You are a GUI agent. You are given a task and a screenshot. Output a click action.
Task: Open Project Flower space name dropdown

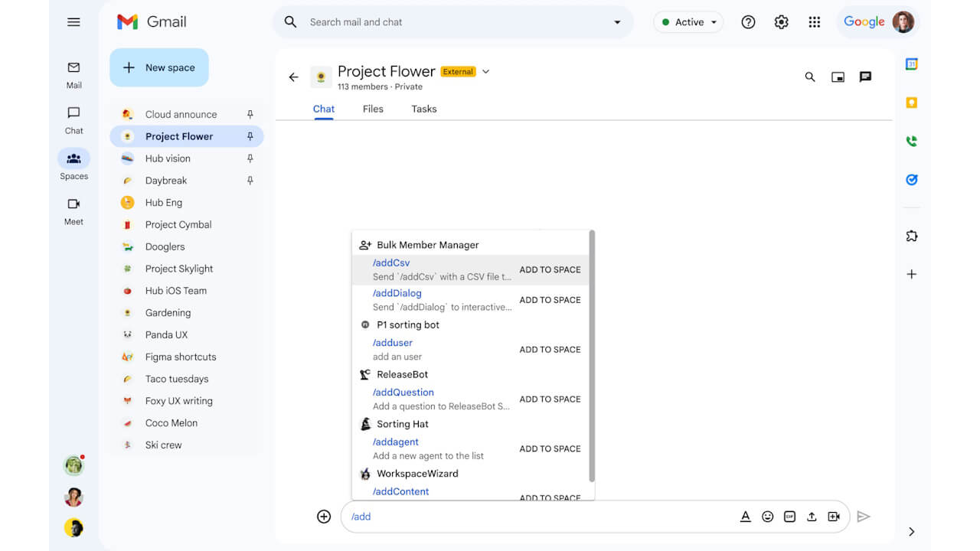485,72
